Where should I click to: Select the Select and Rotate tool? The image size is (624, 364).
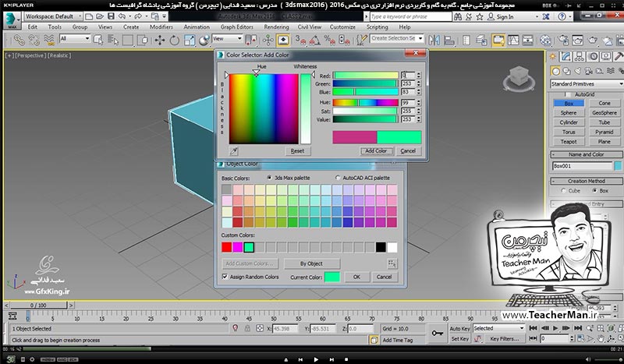point(175,41)
